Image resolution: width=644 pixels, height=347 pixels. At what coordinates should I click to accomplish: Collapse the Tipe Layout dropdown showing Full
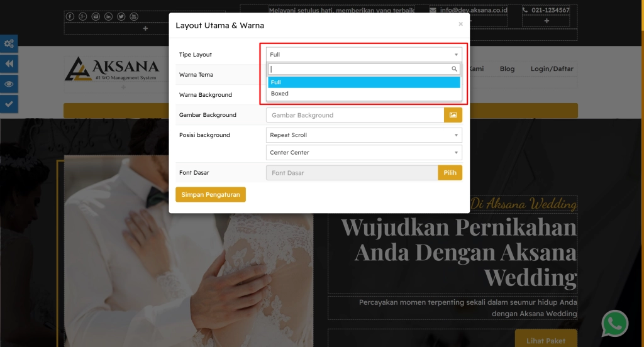pos(364,54)
